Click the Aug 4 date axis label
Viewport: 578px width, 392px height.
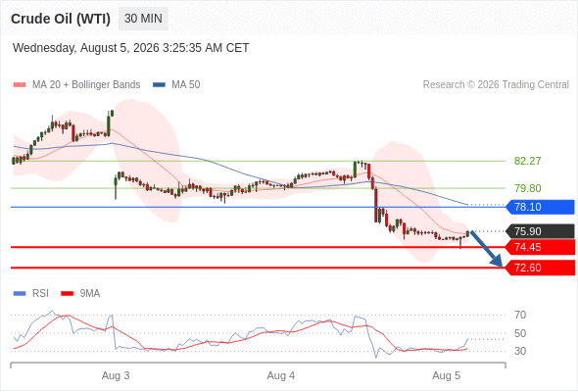[x=281, y=375]
